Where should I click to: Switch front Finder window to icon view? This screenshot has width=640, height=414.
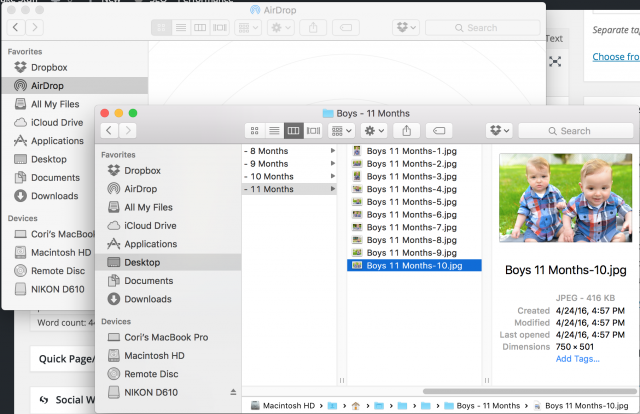point(255,131)
